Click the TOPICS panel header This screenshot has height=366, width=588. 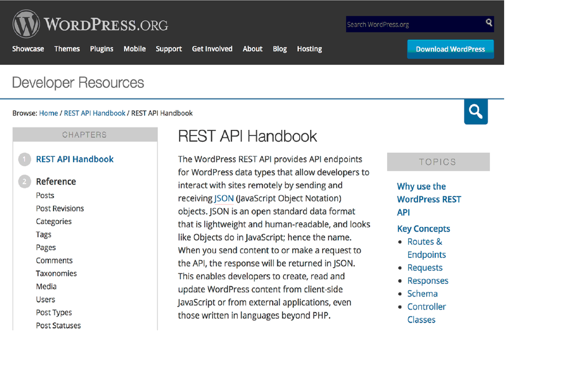(x=438, y=162)
